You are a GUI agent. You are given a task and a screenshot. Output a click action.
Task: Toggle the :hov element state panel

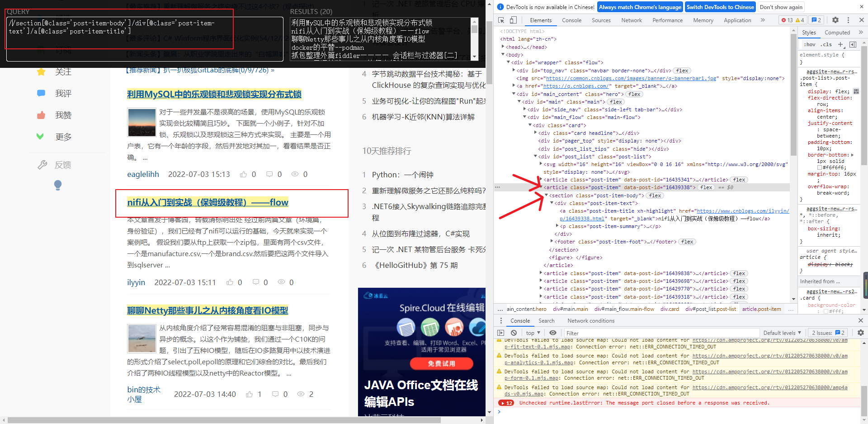(810, 44)
